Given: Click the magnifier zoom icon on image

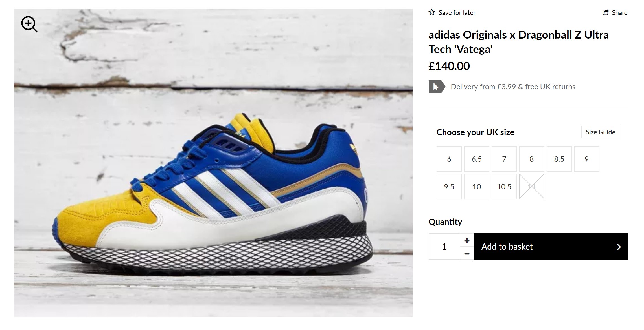Looking at the screenshot, I should point(29,24).
